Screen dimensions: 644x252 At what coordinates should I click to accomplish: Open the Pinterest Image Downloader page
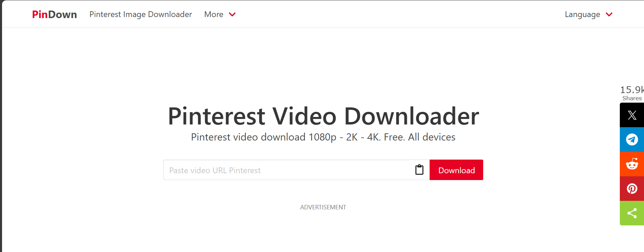[x=141, y=14]
